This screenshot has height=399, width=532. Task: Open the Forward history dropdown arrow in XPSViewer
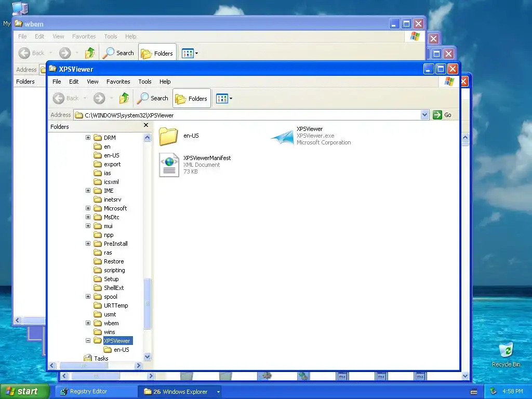111,98
